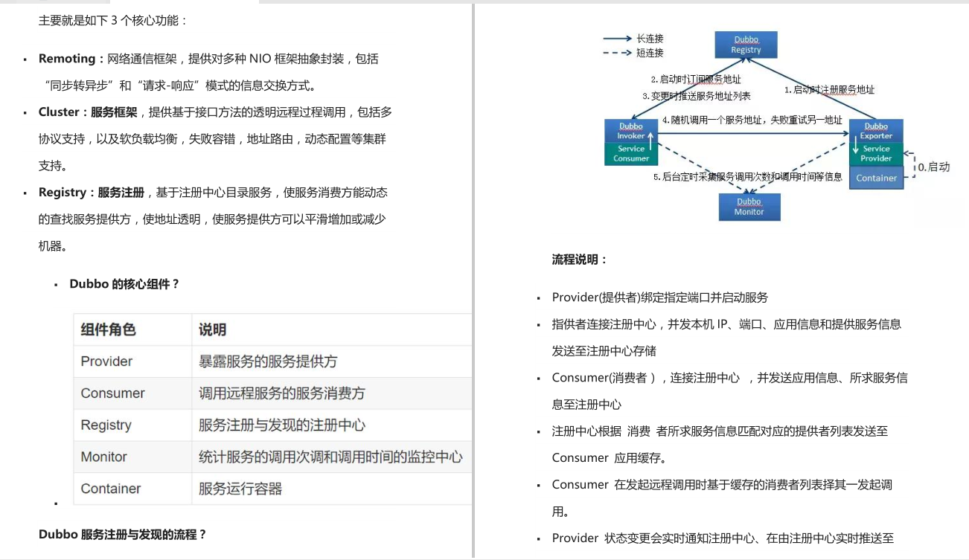The height and width of the screenshot is (560, 969).
Task: Click '协议支持，以及软负载均衡' line
Action: pyautogui.click(x=212, y=139)
